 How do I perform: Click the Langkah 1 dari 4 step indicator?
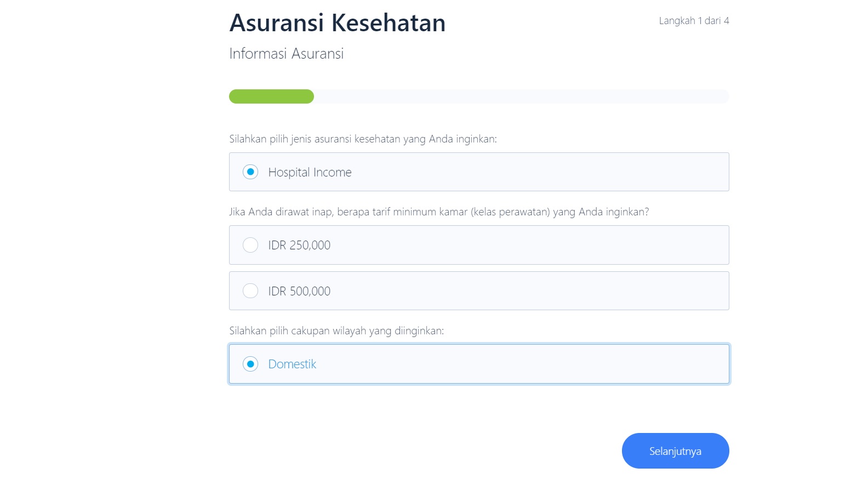pyautogui.click(x=694, y=21)
